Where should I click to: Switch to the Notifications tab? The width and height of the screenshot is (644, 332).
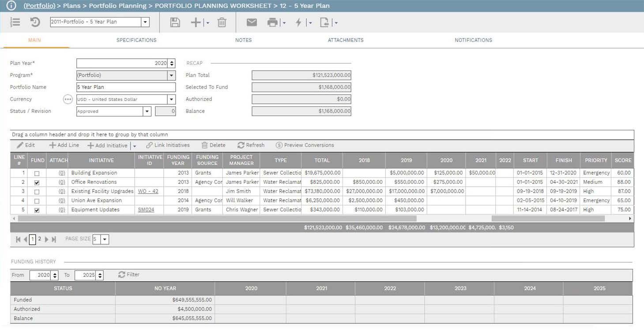(473, 40)
